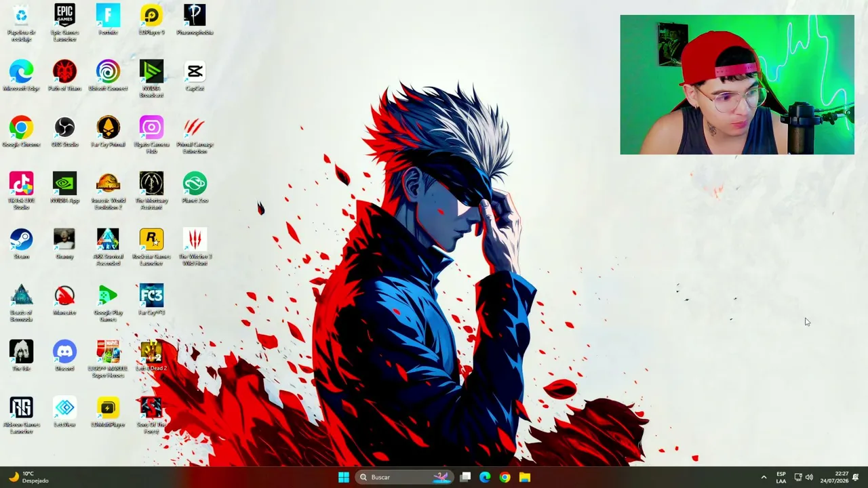Click the Buscar taskbar search box
This screenshot has width=868, height=488.
404,477
